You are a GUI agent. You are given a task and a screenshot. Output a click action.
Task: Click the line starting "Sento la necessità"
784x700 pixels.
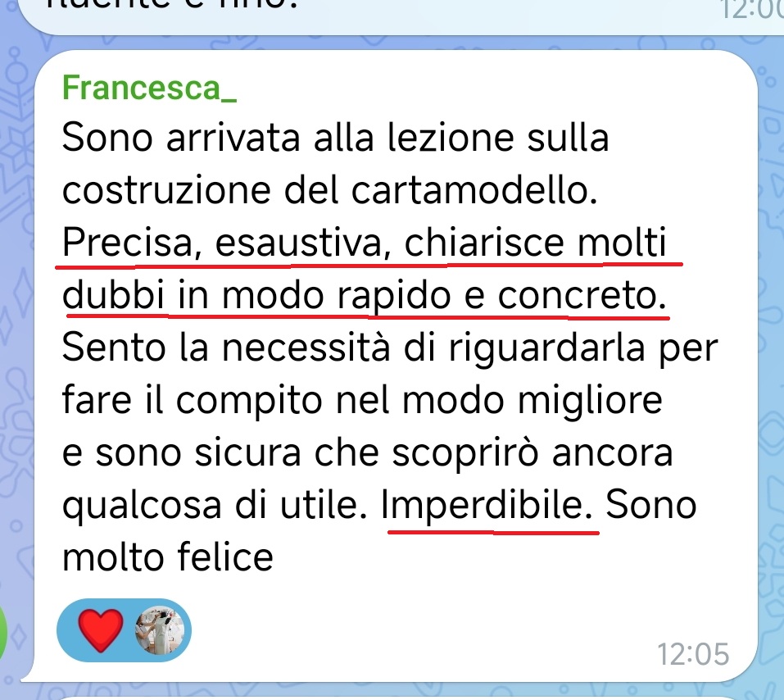pyautogui.click(x=390, y=348)
